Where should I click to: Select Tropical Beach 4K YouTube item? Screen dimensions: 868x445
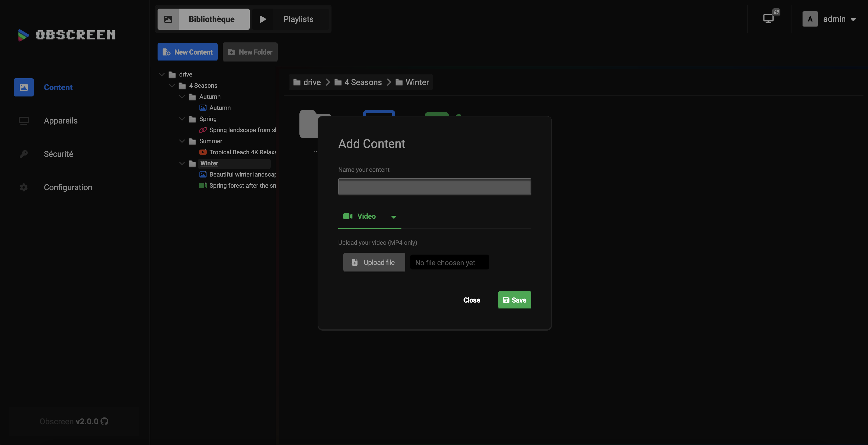[x=242, y=152]
